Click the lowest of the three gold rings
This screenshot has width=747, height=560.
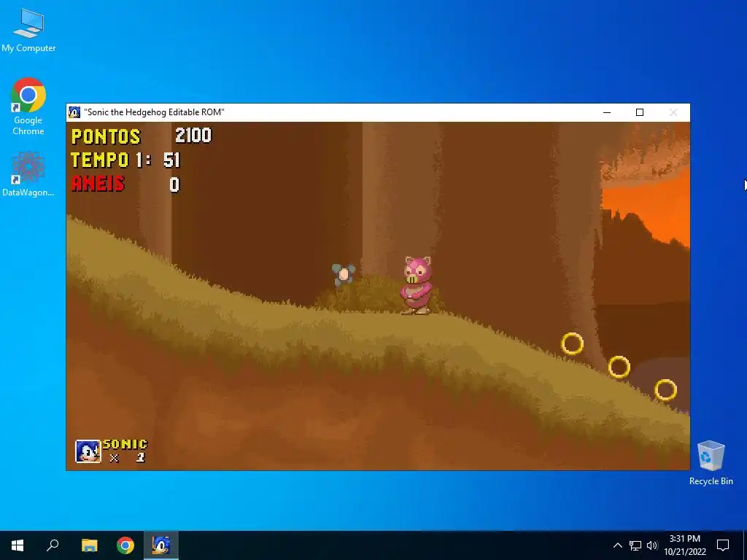[665, 390]
